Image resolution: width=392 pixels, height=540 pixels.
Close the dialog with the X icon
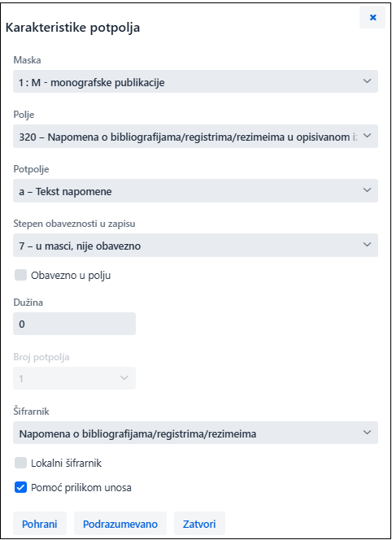pyautogui.click(x=372, y=17)
